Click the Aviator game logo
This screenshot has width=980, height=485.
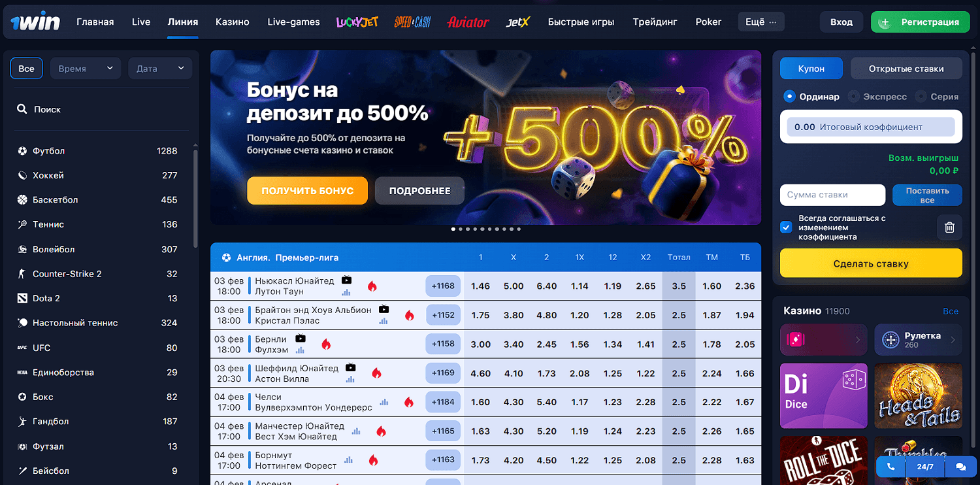pos(468,22)
